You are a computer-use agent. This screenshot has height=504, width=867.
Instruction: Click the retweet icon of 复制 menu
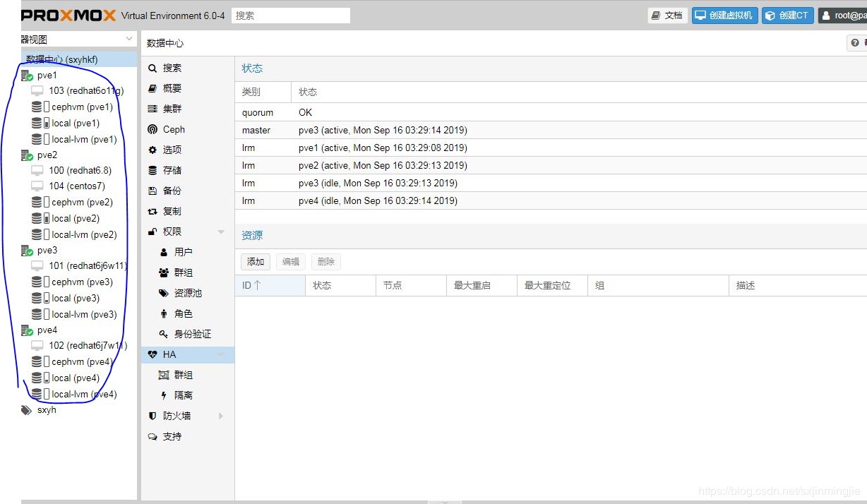tap(153, 212)
